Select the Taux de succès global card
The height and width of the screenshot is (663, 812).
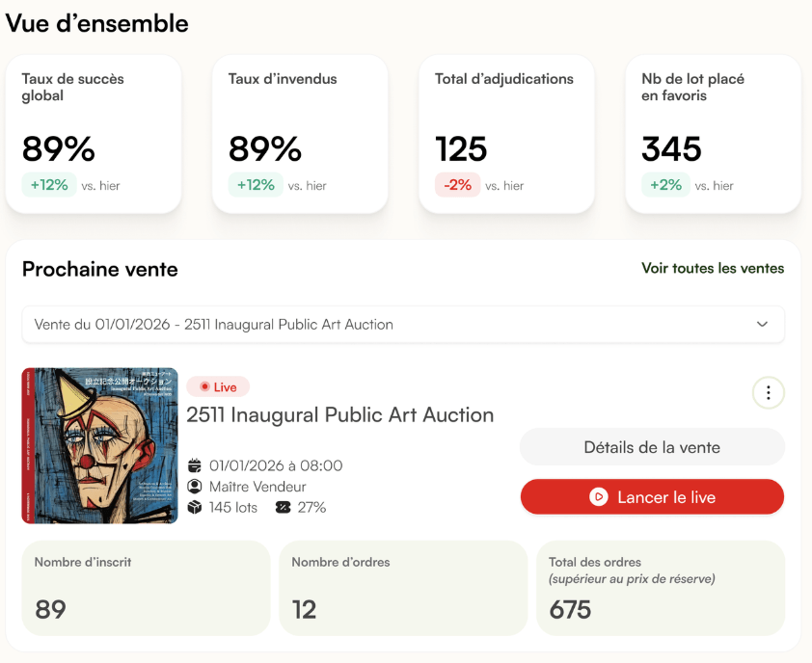tap(94, 134)
